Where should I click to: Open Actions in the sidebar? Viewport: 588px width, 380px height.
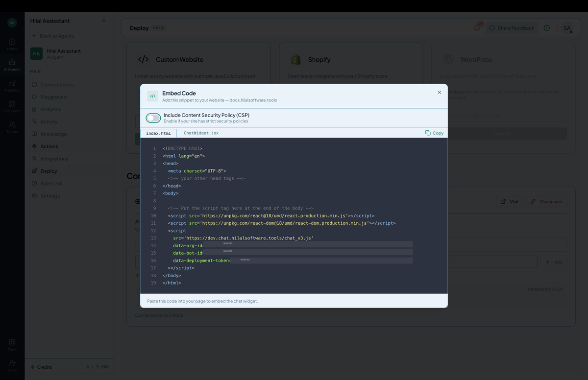pos(69,146)
